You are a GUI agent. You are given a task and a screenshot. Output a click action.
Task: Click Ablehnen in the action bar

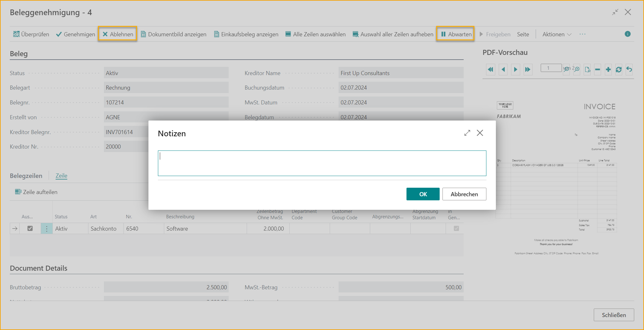pos(117,34)
